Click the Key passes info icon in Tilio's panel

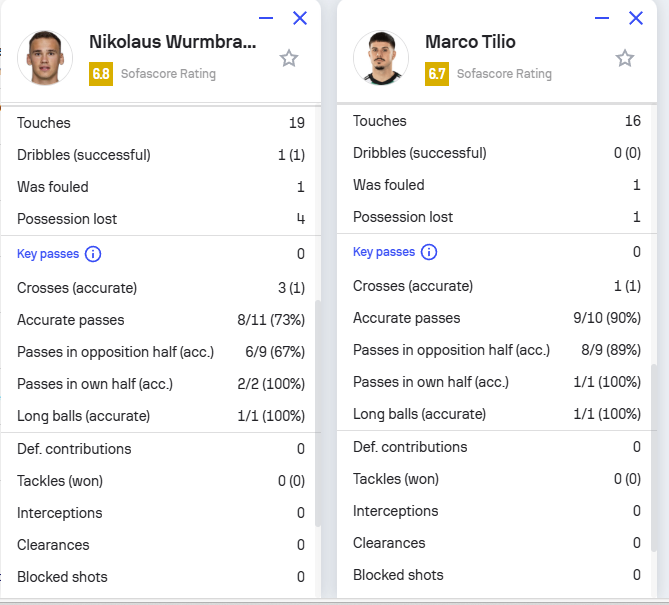pos(429,252)
